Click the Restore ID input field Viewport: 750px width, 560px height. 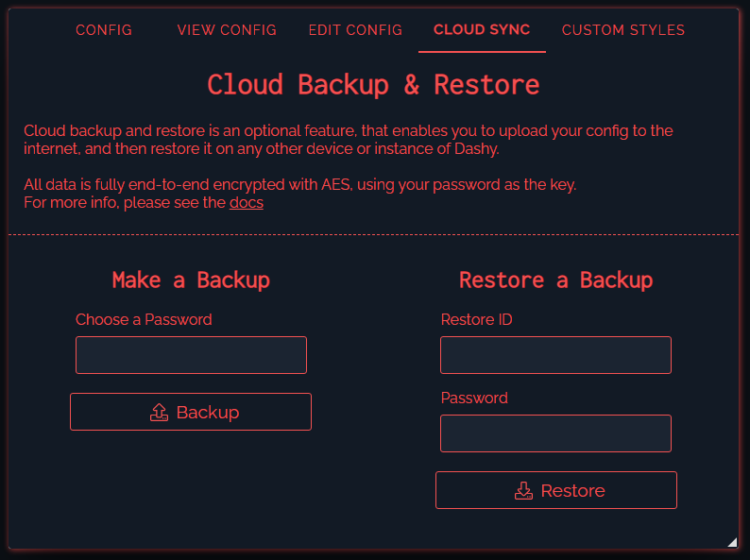point(555,355)
